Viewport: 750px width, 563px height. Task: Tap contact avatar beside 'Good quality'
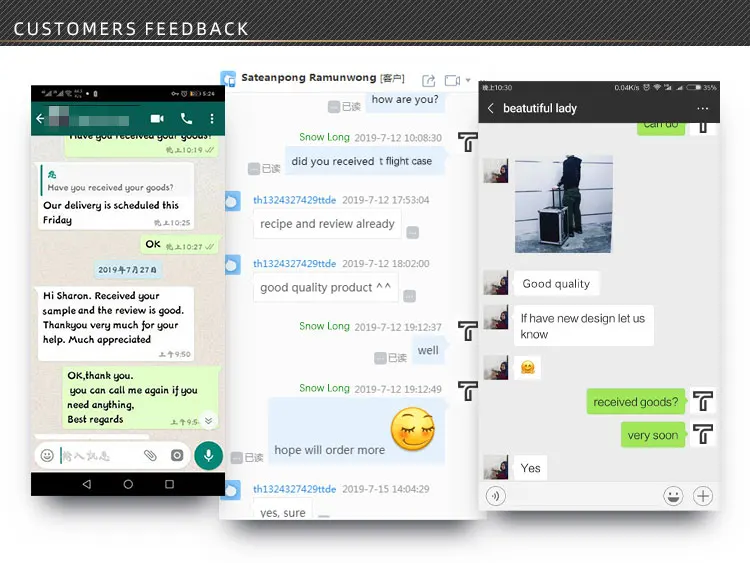tap(496, 283)
